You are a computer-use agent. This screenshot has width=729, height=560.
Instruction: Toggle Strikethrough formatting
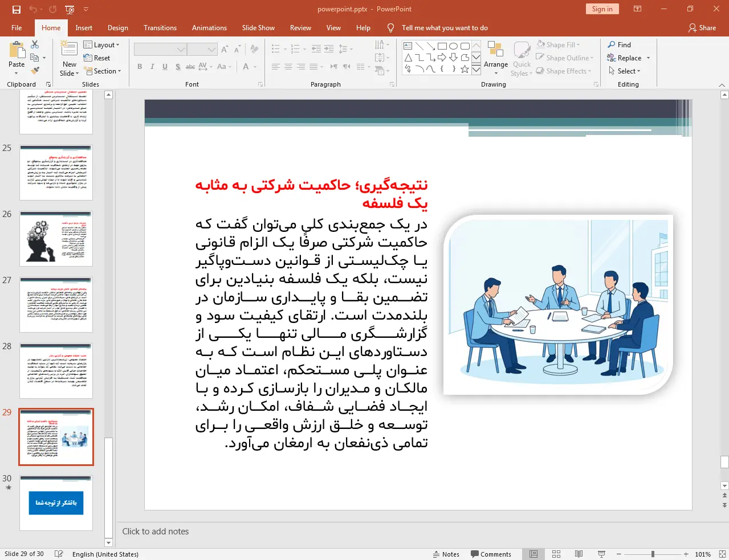190,67
